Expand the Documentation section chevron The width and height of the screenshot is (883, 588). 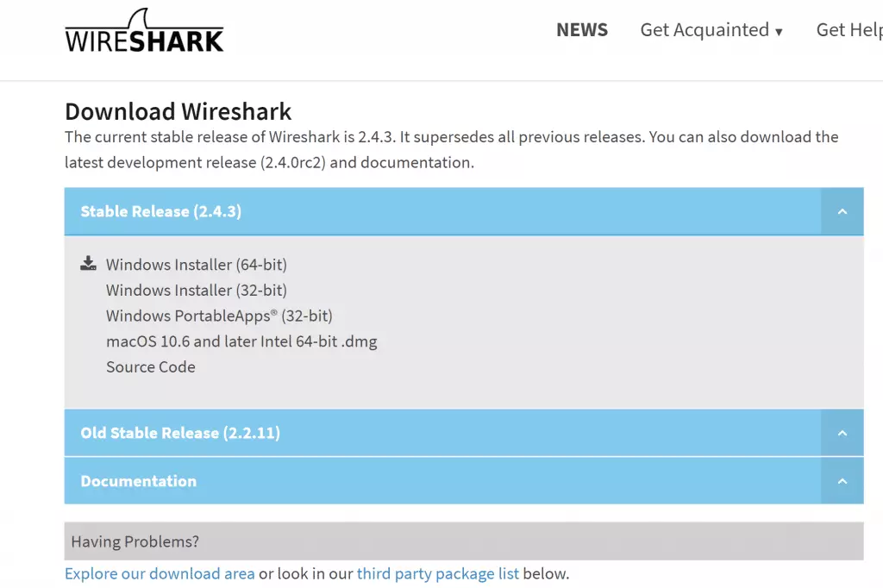tap(842, 481)
